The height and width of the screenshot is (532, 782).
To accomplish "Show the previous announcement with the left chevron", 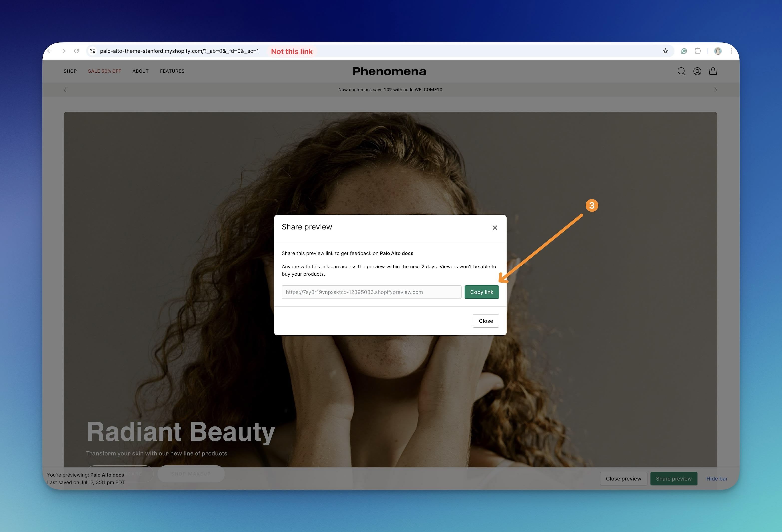I will point(65,89).
